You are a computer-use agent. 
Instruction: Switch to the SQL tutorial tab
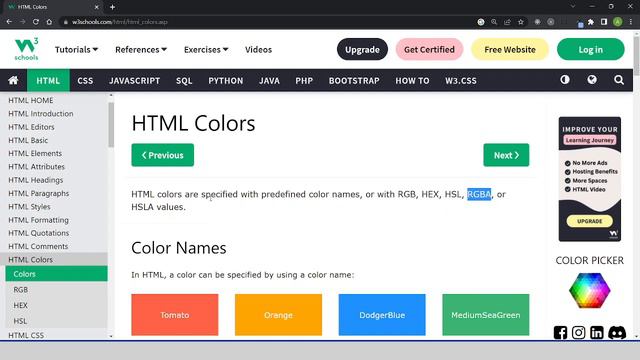pyautogui.click(x=184, y=80)
